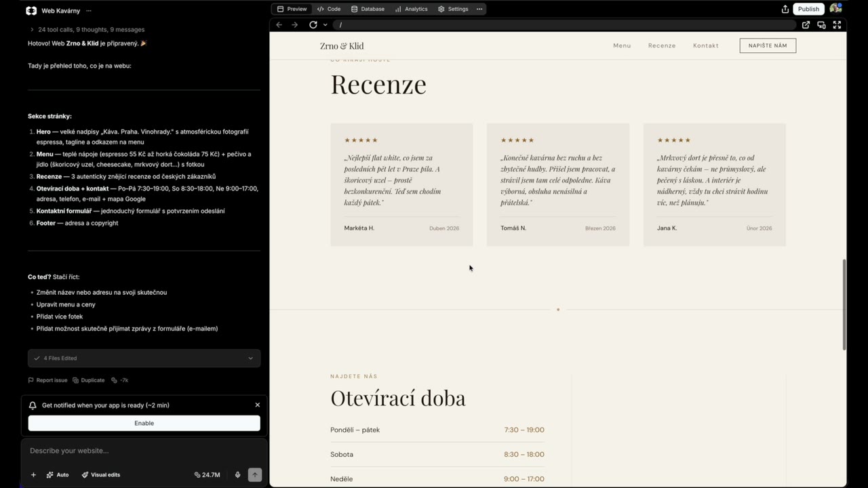The height and width of the screenshot is (488, 868).
Task: Open the Database tab
Action: pos(368,9)
